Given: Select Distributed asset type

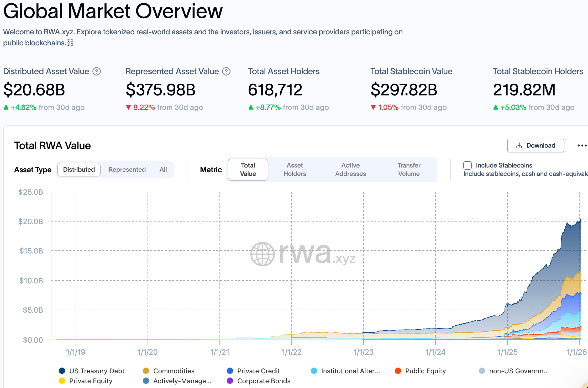Looking at the screenshot, I should click(x=79, y=170).
